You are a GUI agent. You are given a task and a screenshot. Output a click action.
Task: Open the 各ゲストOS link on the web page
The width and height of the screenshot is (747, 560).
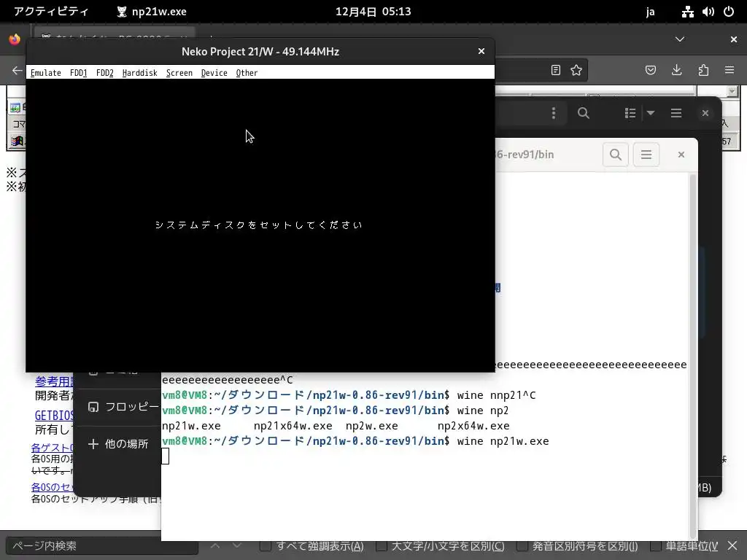[53, 448]
